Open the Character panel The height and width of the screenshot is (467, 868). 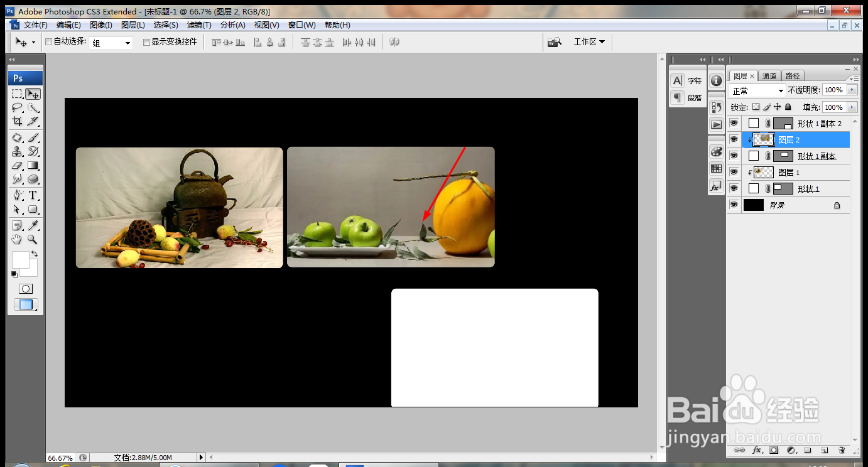click(x=687, y=80)
